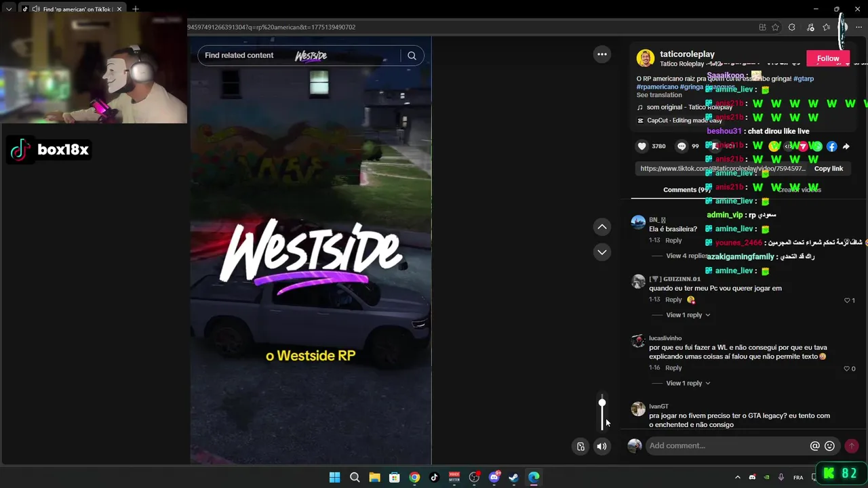The width and height of the screenshot is (868, 488).
Task: Open a new browser tab with plus
Action: [x=136, y=9]
